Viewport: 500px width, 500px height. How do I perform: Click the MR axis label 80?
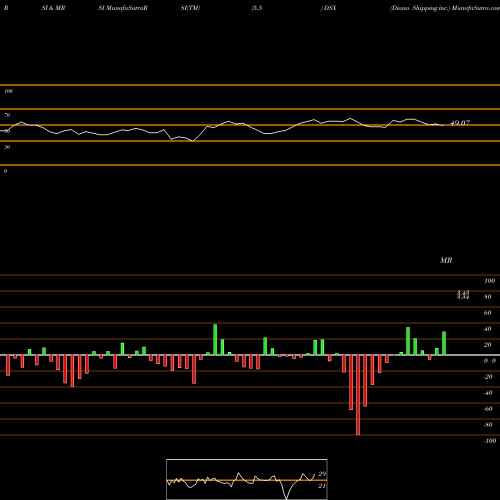pyautogui.click(x=488, y=297)
